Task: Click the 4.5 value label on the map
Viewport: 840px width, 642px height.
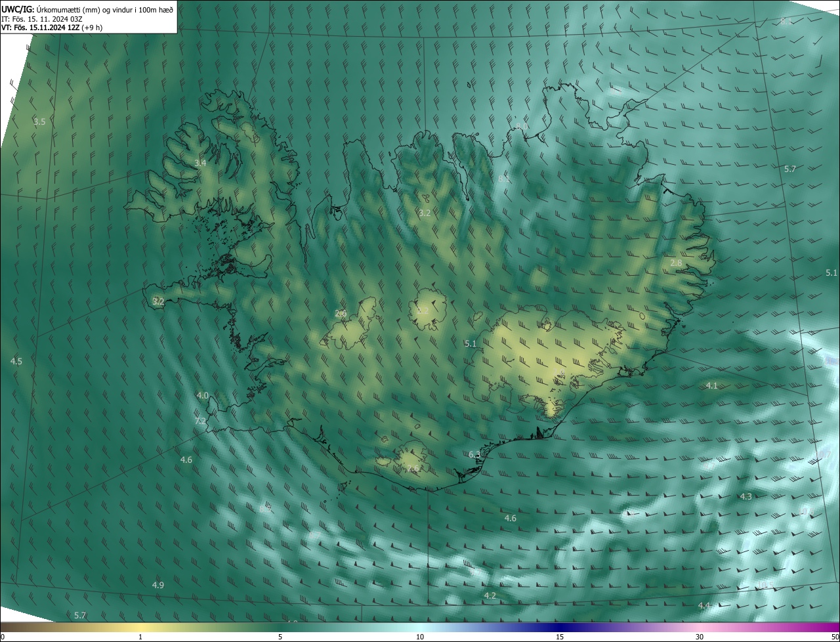Action: pos(16,361)
